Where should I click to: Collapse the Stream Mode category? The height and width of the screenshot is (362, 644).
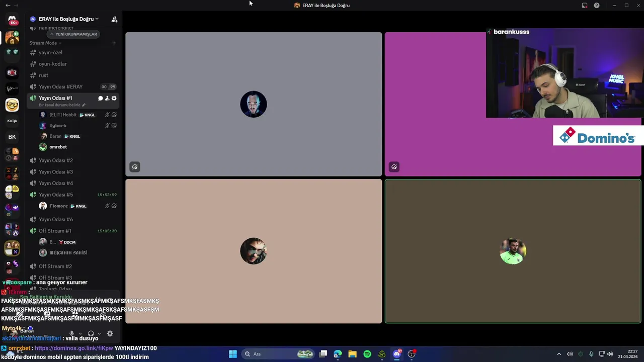click(45, 43)
